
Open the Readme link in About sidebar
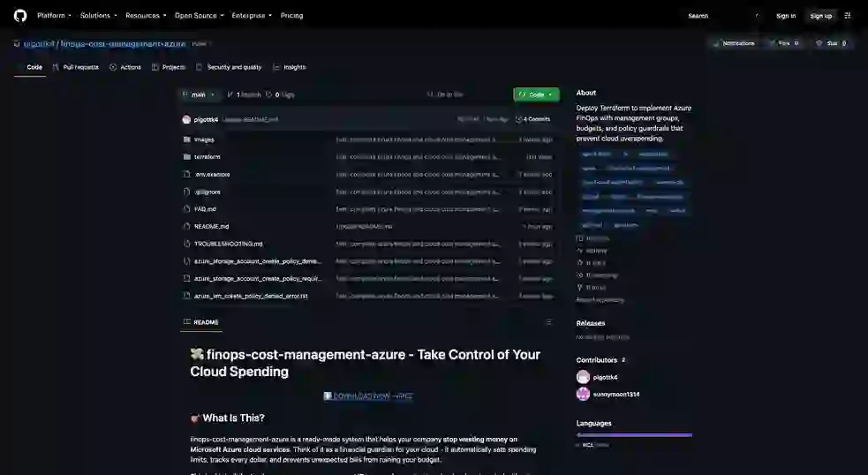[x=593, y=238]
